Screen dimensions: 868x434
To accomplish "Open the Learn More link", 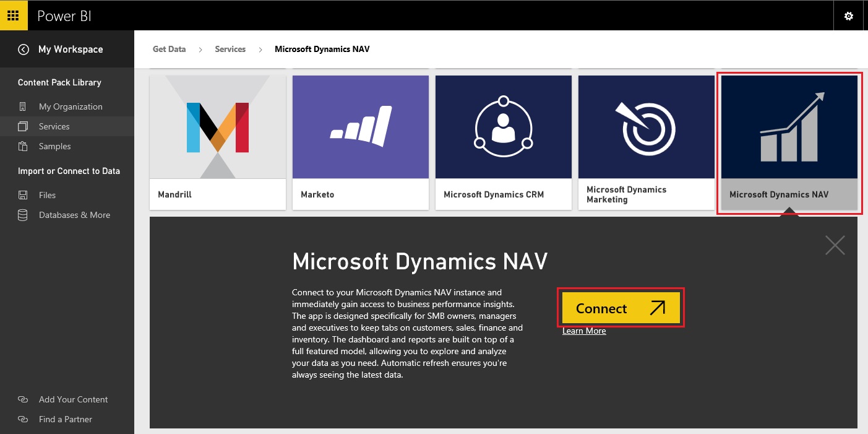I will click(583, 331).
